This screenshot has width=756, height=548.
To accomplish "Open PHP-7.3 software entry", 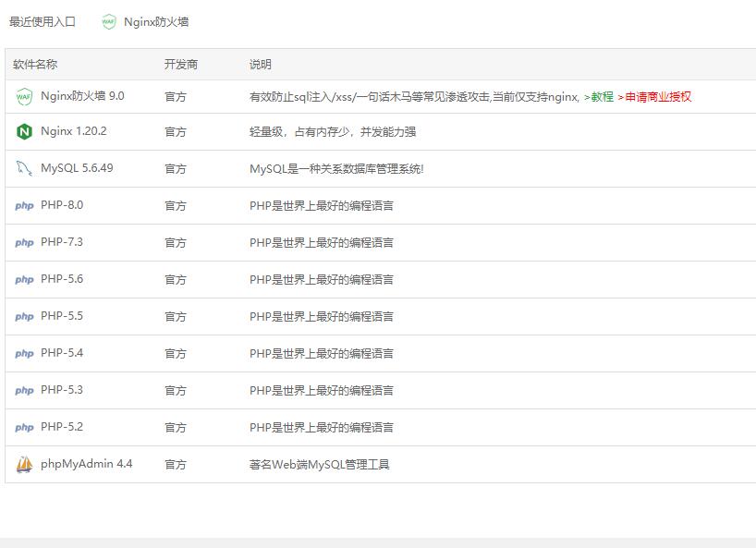I will tap(62, 242).
